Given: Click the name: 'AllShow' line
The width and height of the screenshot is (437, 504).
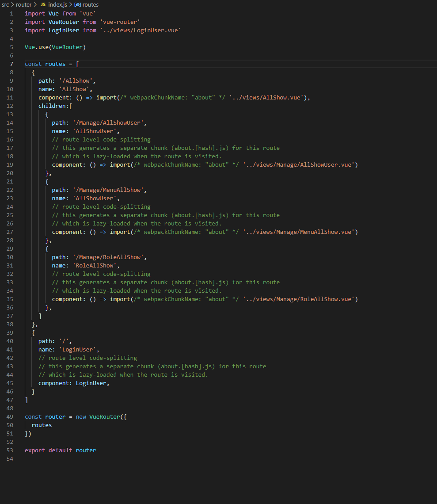Looking at the screenshot, I should point(65,89).
